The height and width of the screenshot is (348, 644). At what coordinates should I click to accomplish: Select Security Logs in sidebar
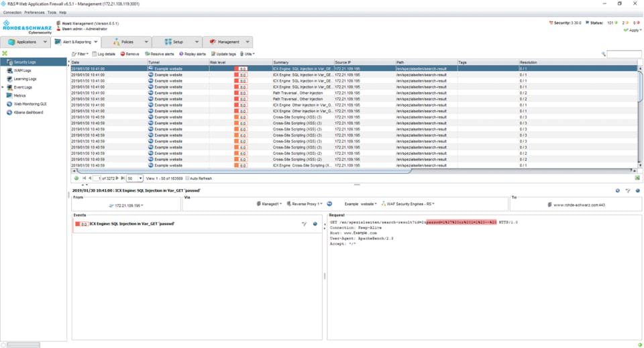34,62
